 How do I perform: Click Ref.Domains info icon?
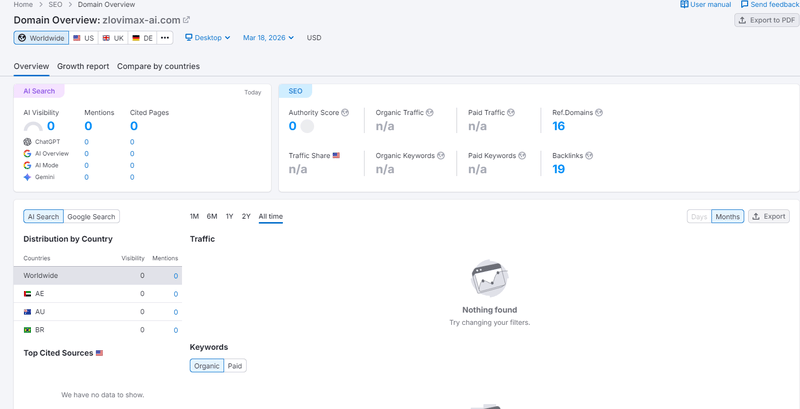click(599, 113)
